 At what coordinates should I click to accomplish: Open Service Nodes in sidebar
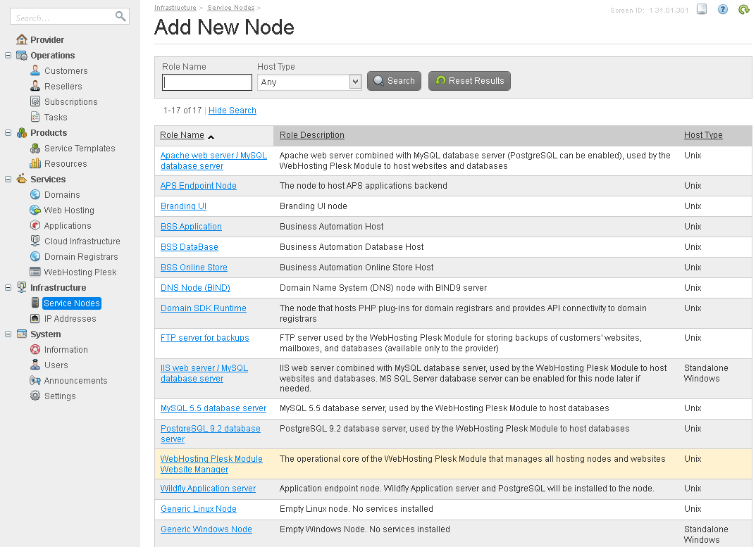(72, 303)
